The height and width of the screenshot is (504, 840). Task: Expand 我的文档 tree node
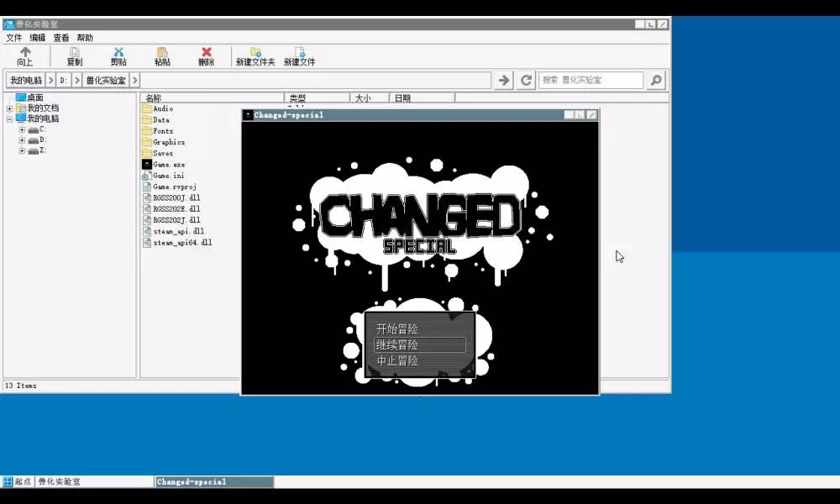pos(9,108)
